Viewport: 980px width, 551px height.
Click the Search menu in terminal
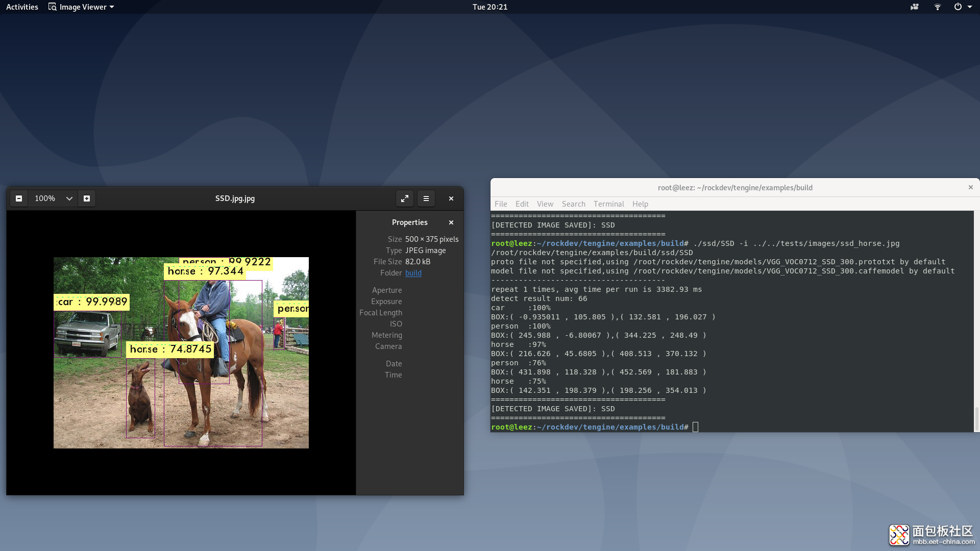tap(573, 204)
